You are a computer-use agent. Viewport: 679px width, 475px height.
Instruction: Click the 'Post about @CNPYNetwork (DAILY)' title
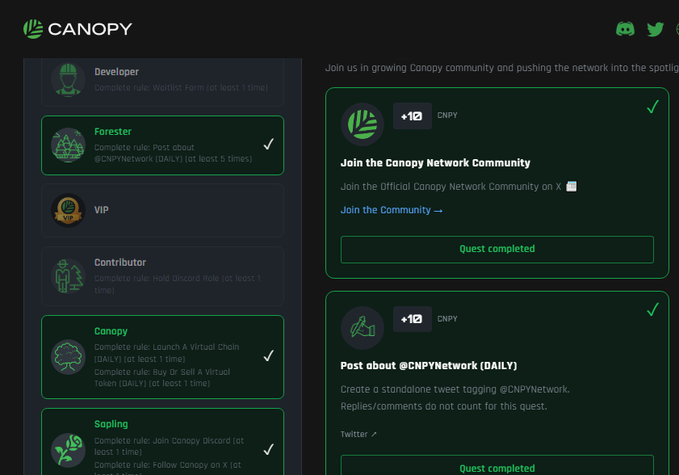429,365
